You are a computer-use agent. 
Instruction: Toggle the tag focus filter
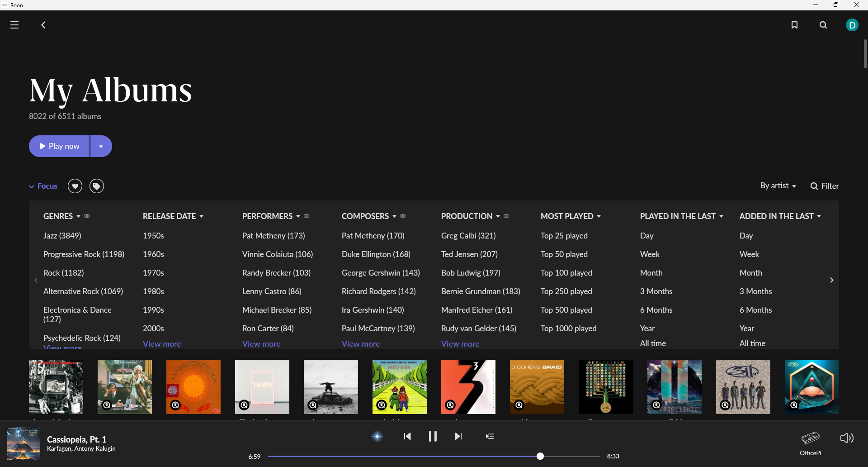(97, 186)
